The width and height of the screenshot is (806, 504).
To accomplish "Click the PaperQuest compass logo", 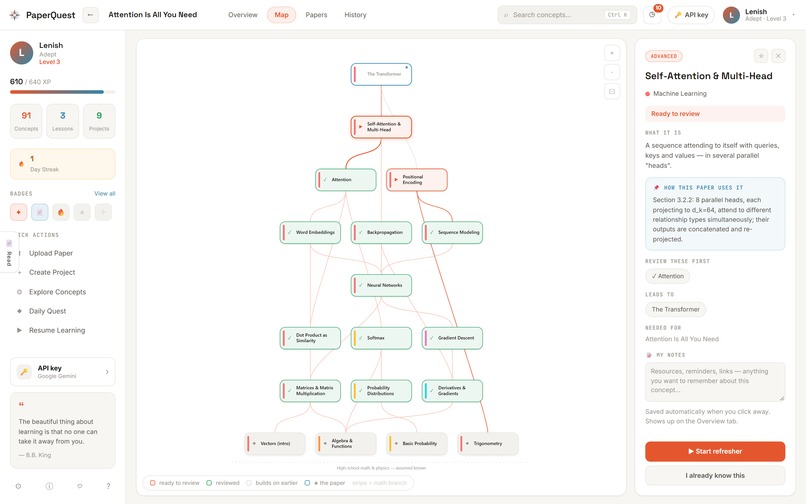I will [14, 15].
